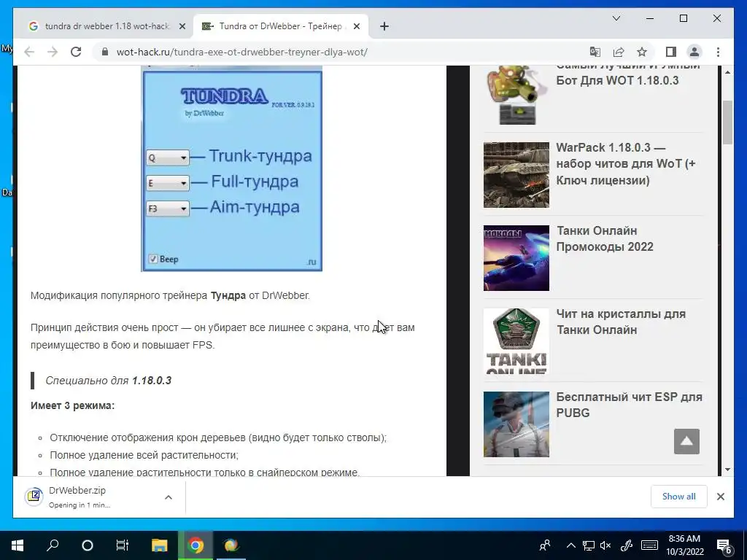Click the WarPack tank thumbnail
This screenshot has height=560, width=747.
[x=516, y=175]
